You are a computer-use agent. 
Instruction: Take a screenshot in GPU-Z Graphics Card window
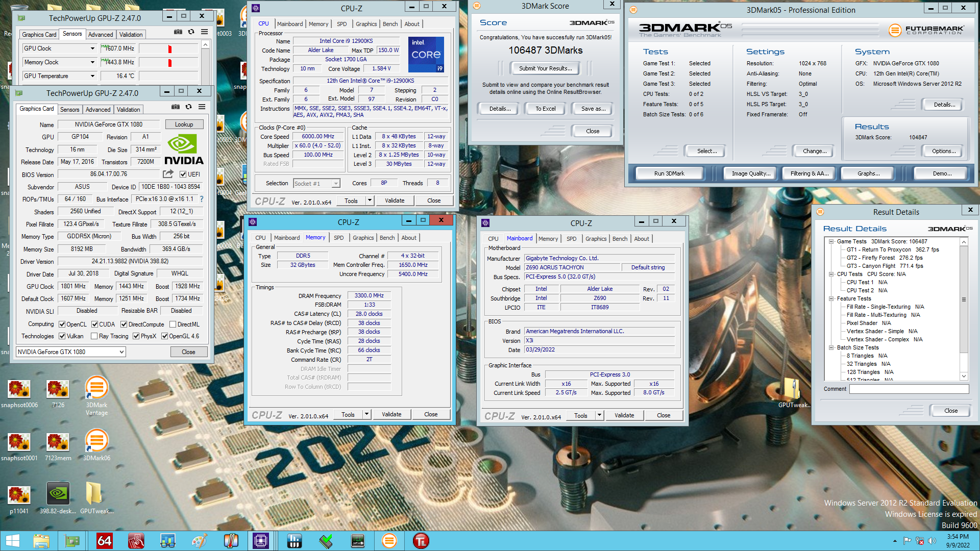175,107
